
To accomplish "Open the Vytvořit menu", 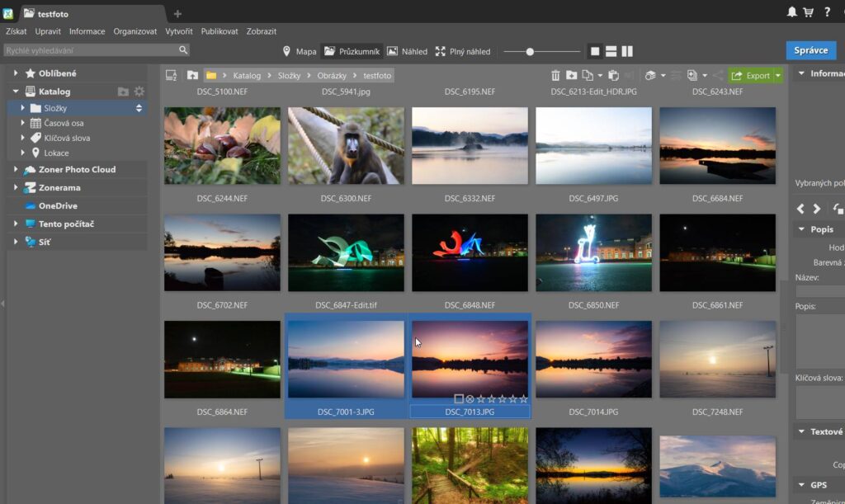I will tap(179, 31).
